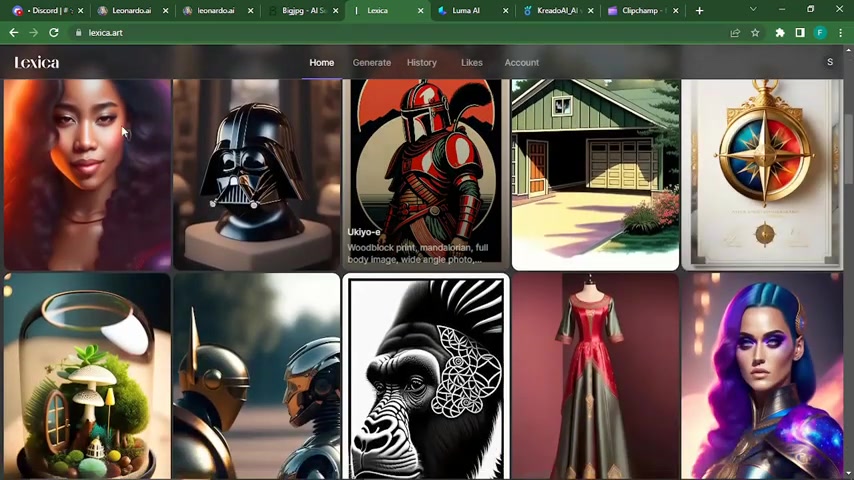Expand the tab search chevron
Viewport: 854px width, 480px height.
(753, 9)
